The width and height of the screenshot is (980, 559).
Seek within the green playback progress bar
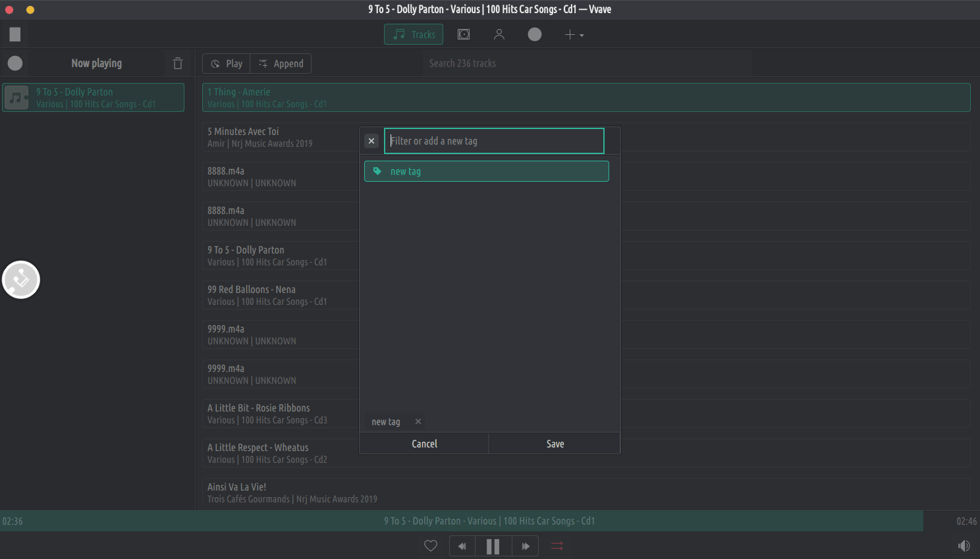[461, 521]
